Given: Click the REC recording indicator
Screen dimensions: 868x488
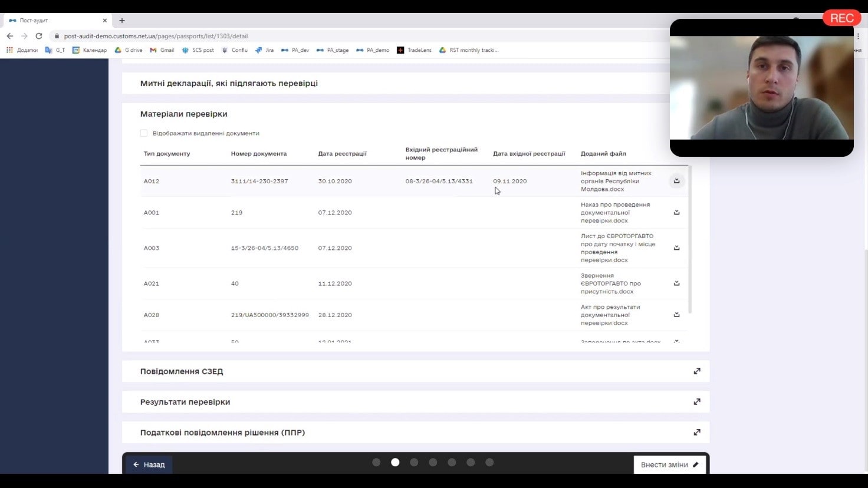Looking at the screenshot, I should [x=841, y=18].
